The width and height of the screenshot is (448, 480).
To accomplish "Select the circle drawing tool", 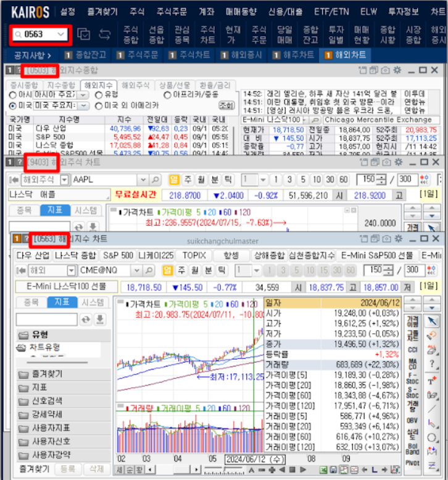I will [x=431, y=438].
